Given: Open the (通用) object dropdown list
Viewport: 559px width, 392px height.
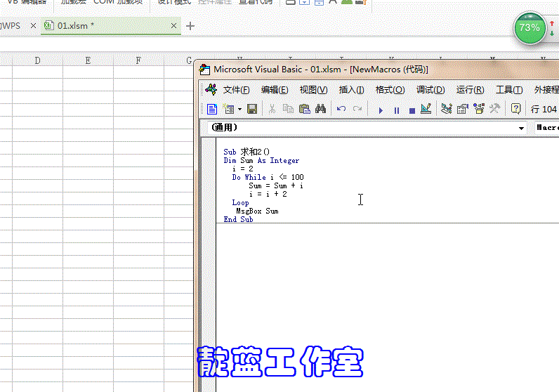Looking at the screenshot, I should tap(521, 129).
